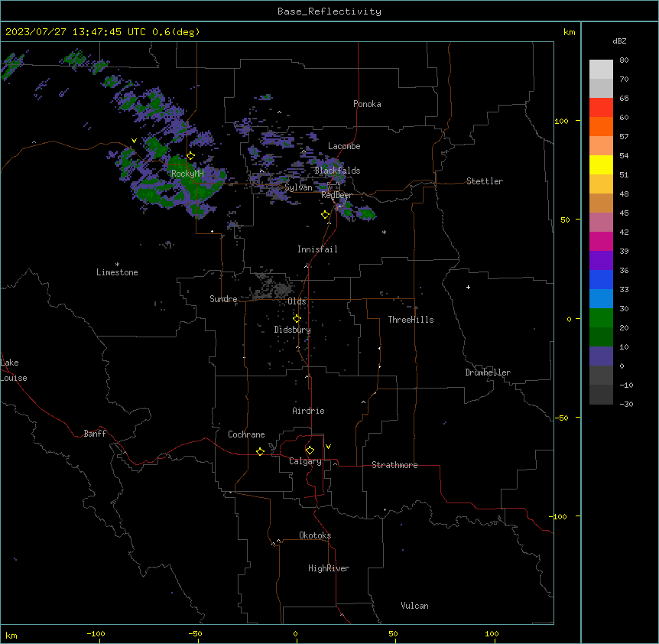Select the bright green 20-30 dBZ legend swatch
Viewport: 659px width, 644px height.
click(601, 318)
